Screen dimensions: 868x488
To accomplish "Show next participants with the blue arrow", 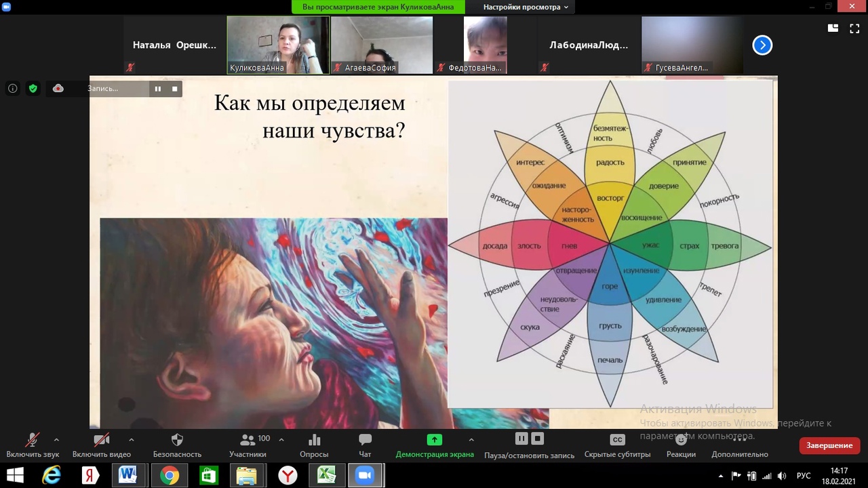I will click(762, 45).
